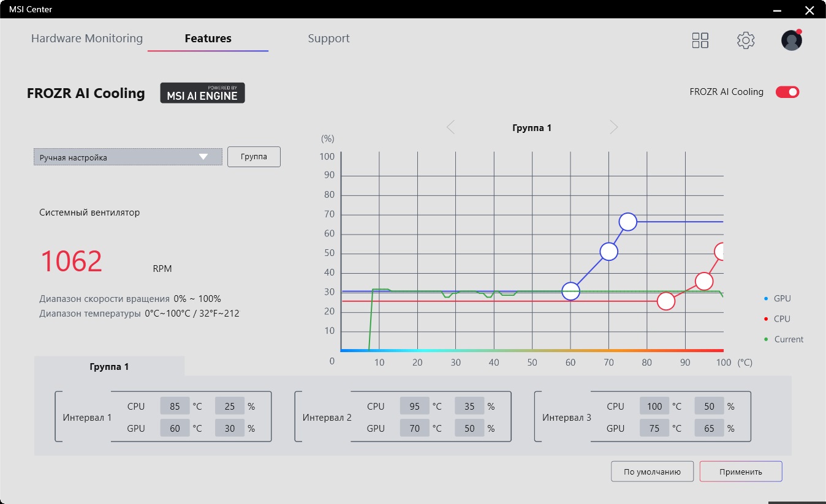Screen dimensions: 826x504
Task: Go to previous group with left chevron
Action: tap(450, 127)
